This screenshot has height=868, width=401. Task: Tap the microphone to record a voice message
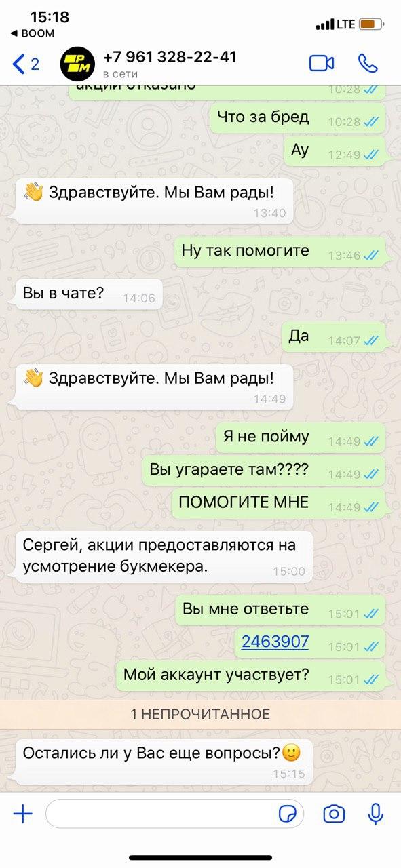coord(376,813)
